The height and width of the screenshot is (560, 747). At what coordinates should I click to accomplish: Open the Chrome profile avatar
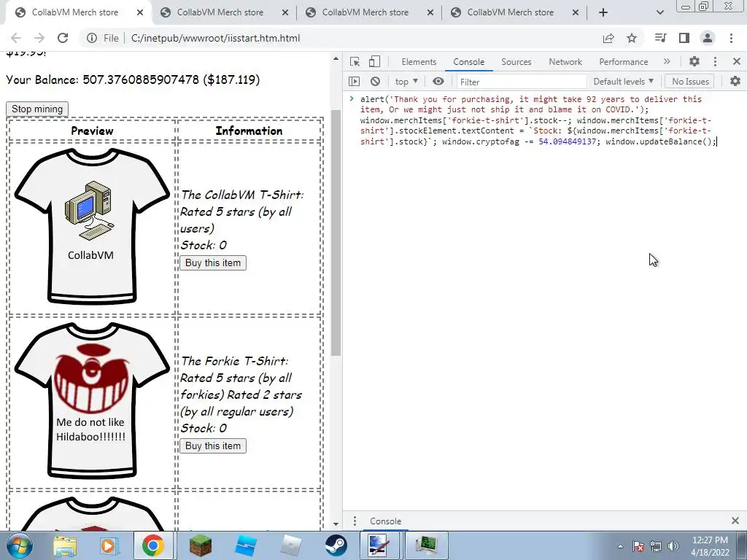coord(708,38)
